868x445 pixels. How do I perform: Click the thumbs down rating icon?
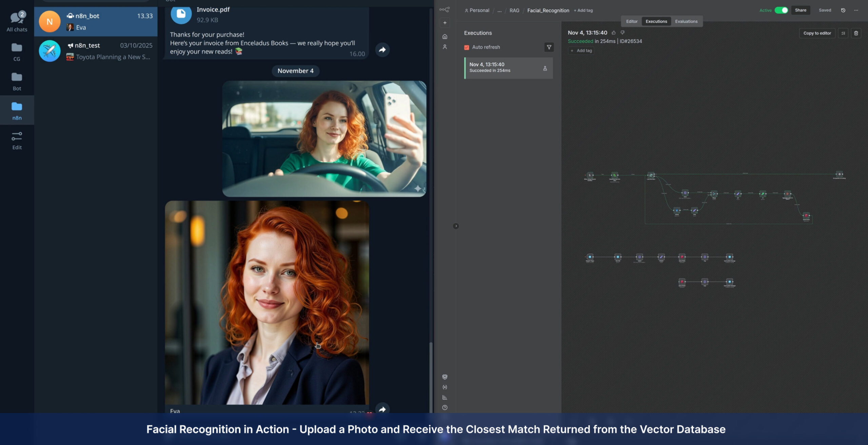click(x=623, y=33)
